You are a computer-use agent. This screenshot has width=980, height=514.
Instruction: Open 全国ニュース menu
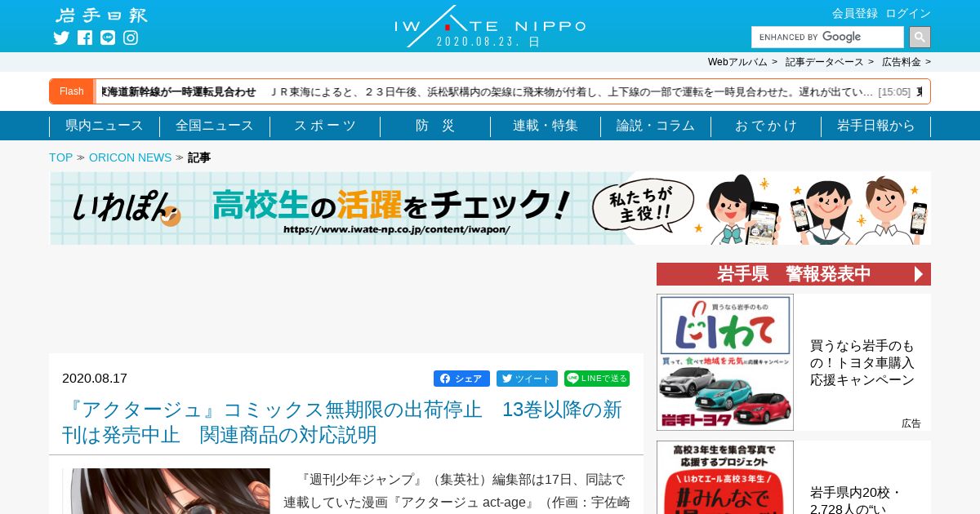[215, 126]
